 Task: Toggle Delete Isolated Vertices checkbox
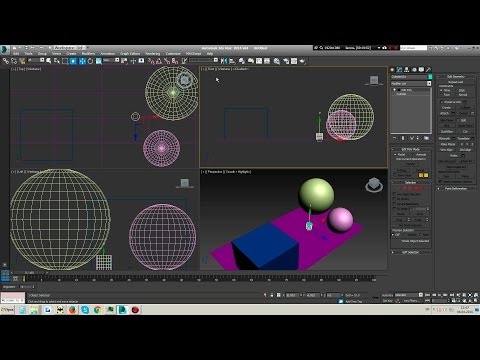point(440,181)
